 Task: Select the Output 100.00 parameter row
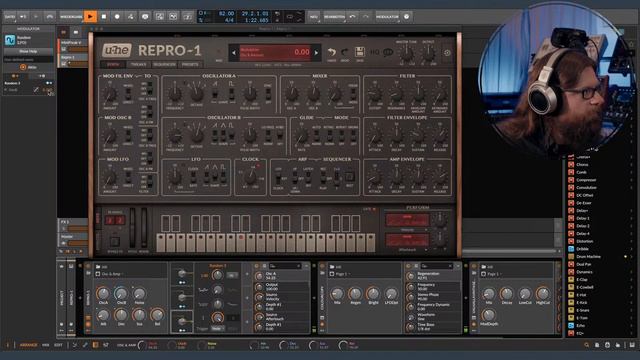(x=281, y=287)
